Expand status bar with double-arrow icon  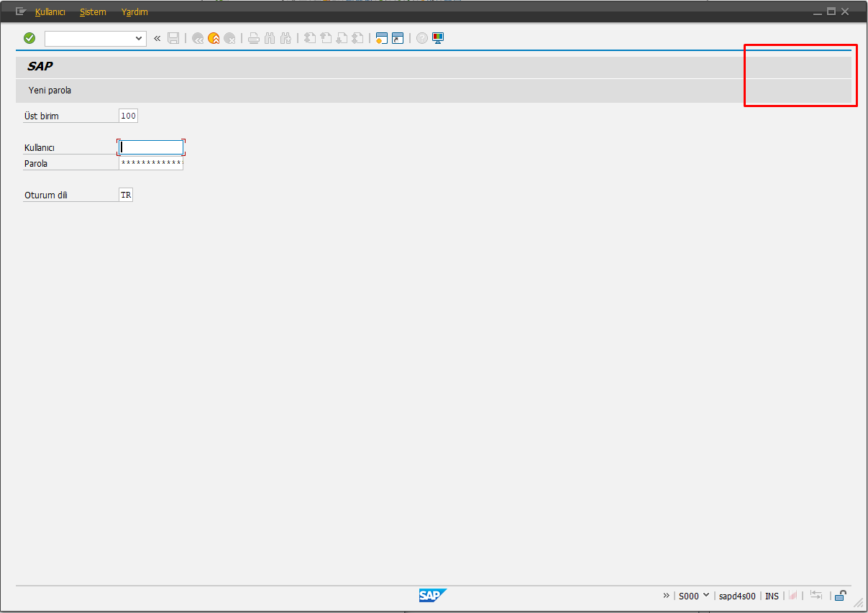tap(667, 596)
